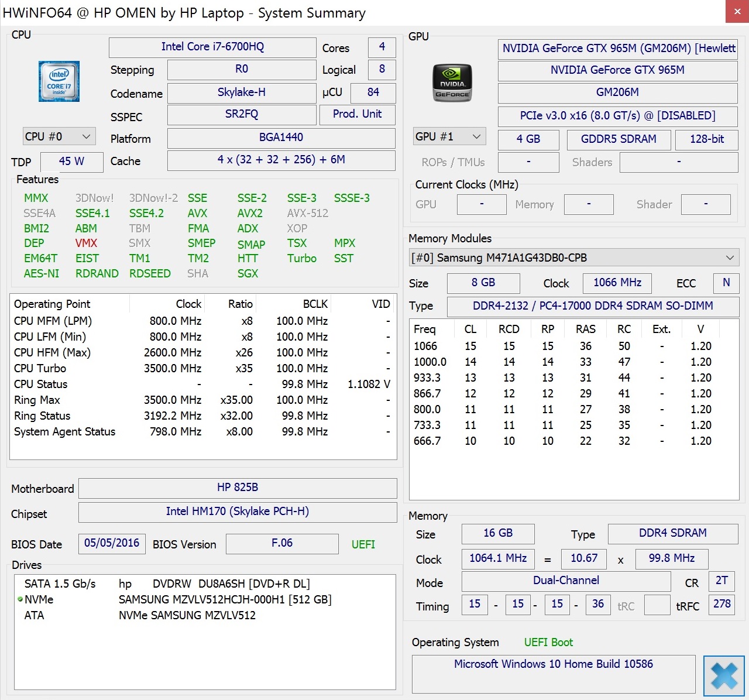
Task: Click the 10.67 memory multiplier field
Action: 584,559
